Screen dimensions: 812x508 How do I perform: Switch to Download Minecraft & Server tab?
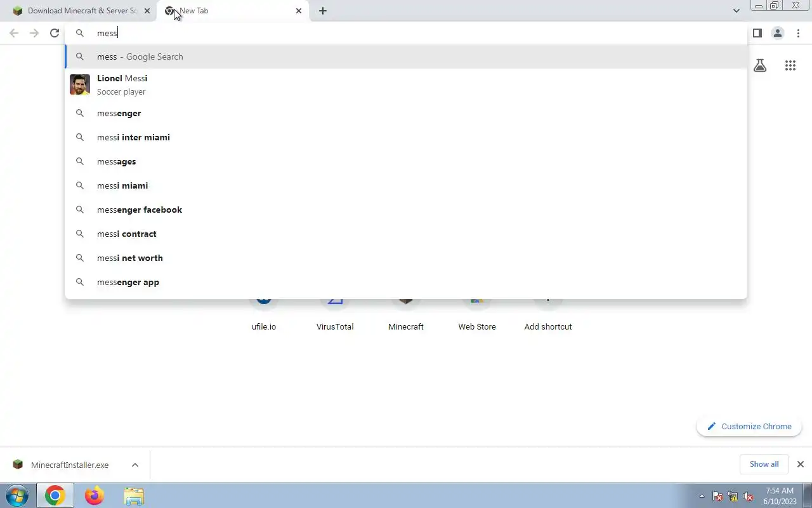tap(80, 11)
